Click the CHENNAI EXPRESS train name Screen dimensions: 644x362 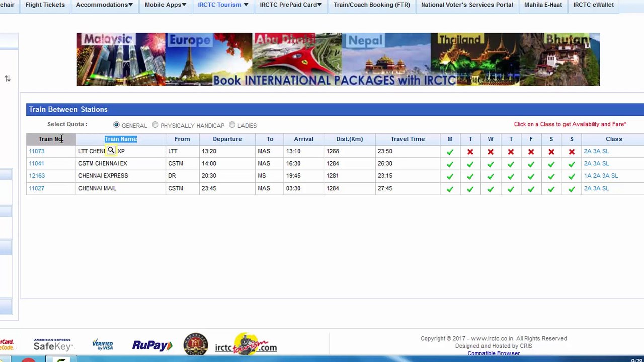point(103,176)
